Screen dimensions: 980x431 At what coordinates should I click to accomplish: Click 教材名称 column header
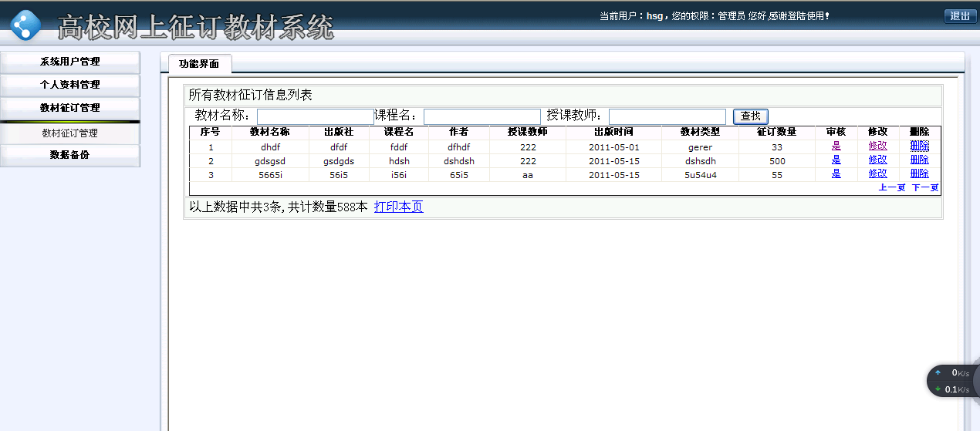(270, 132)
